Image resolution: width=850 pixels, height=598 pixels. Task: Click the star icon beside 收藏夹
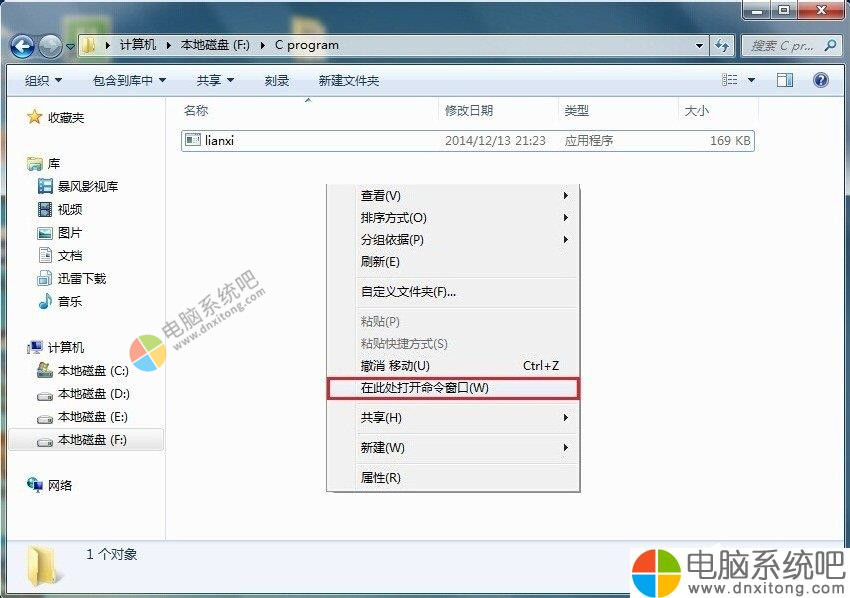[x=34, y=117]
